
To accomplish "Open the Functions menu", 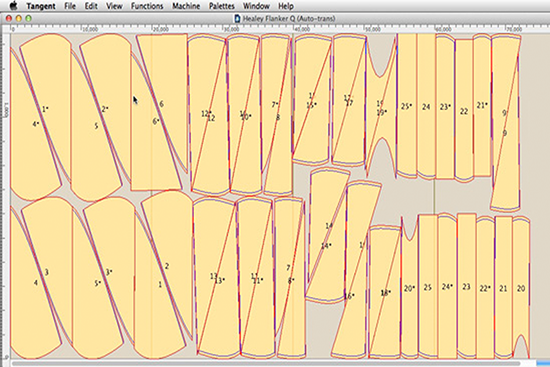I will point(147,6).
